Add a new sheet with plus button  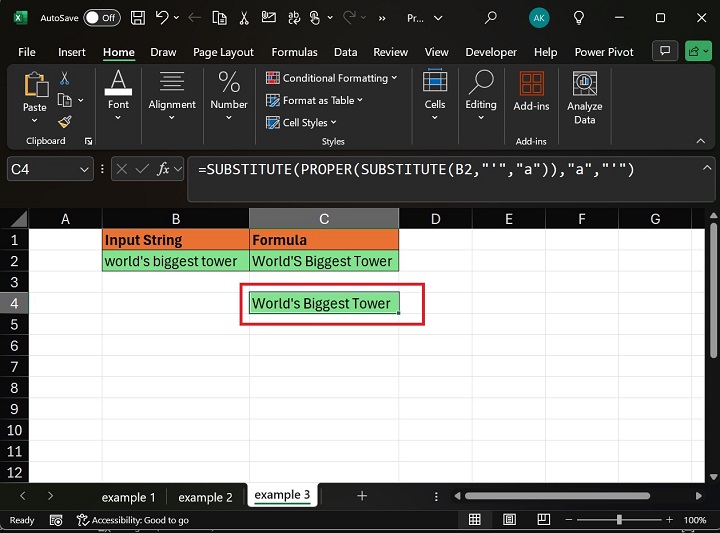tap(362, 496)
